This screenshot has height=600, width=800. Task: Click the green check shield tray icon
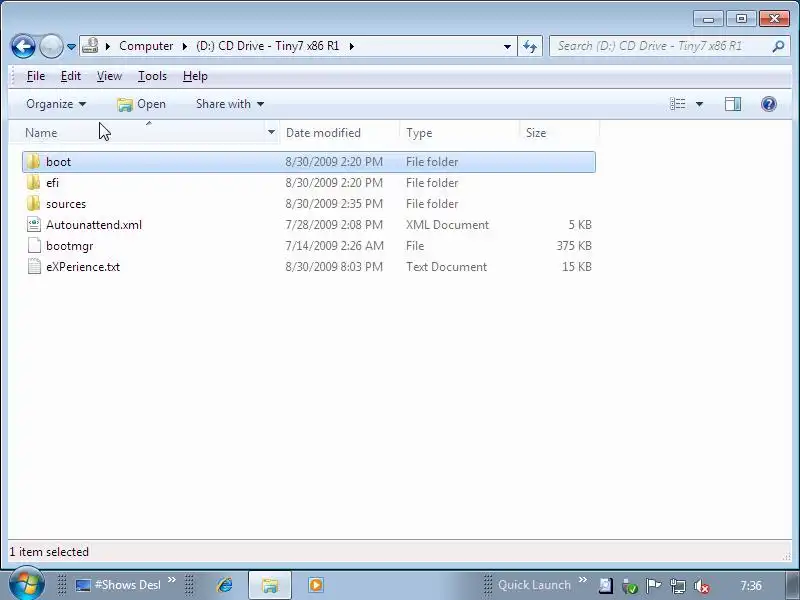click(x=630, y=586)
